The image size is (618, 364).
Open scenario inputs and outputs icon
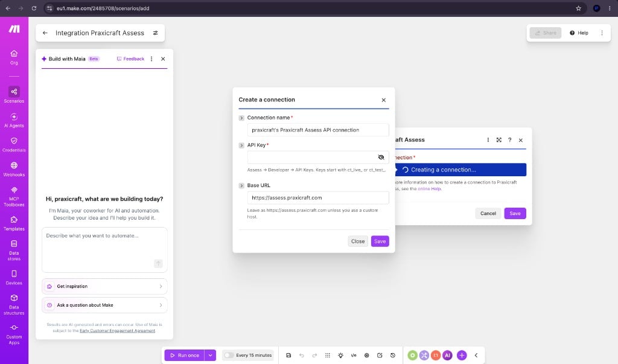pyautogui.click(x=354, y=356)
